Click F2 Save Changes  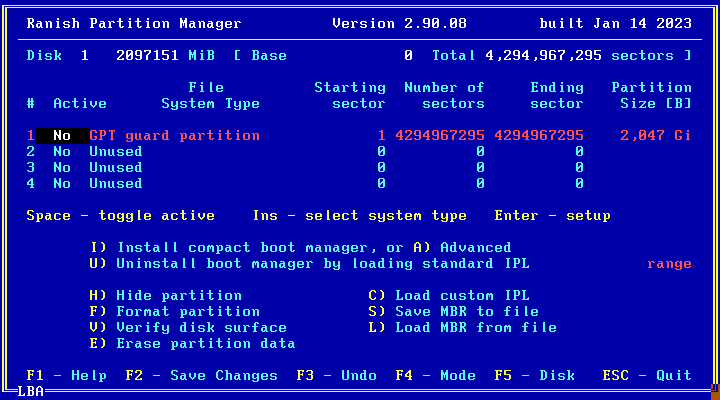click(201, 375)
